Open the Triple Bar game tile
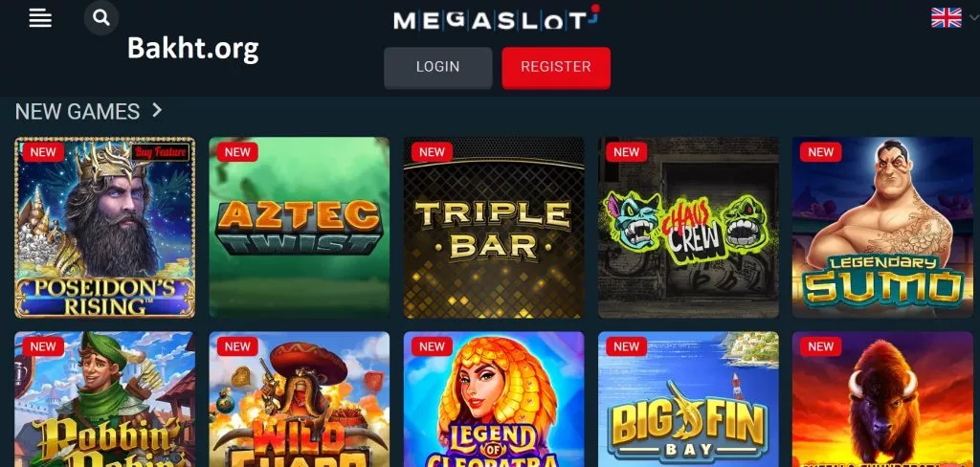980x467 pixels. click(494, 228)
